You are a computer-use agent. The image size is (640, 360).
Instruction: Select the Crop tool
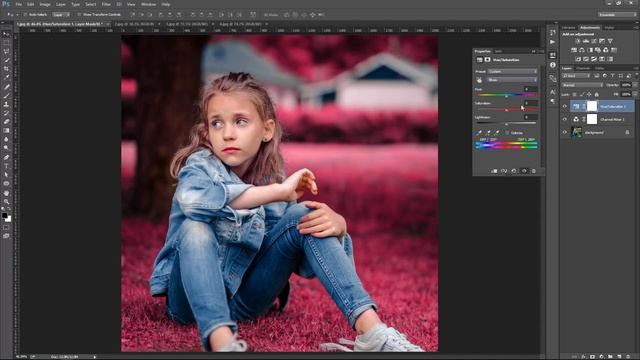(6, 69)
